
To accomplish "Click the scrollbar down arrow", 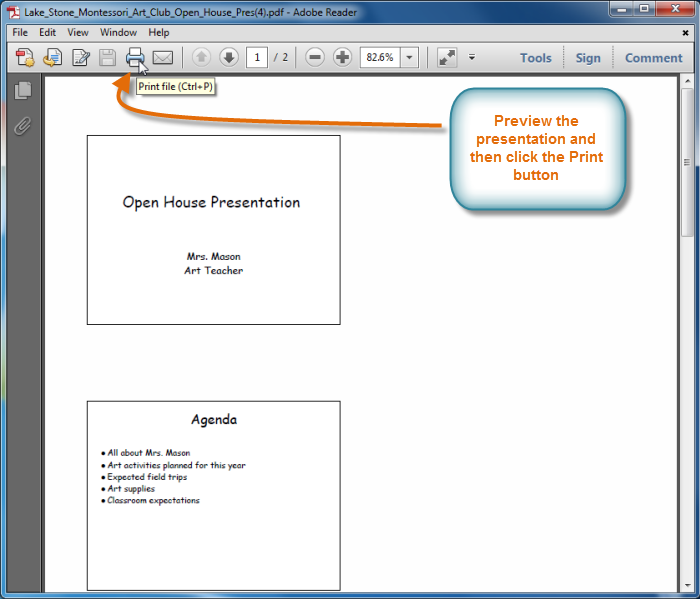I will tap(687, 586).
